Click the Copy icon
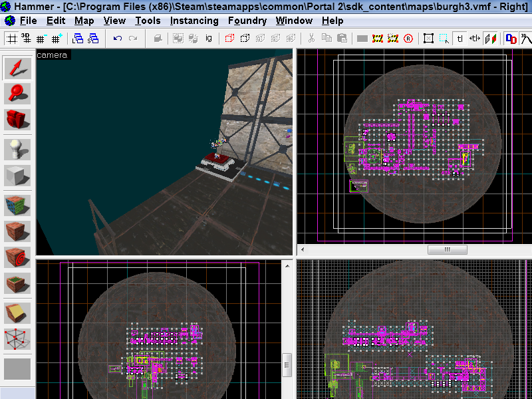This screenshot has width=532, height=399. [327, 39]
